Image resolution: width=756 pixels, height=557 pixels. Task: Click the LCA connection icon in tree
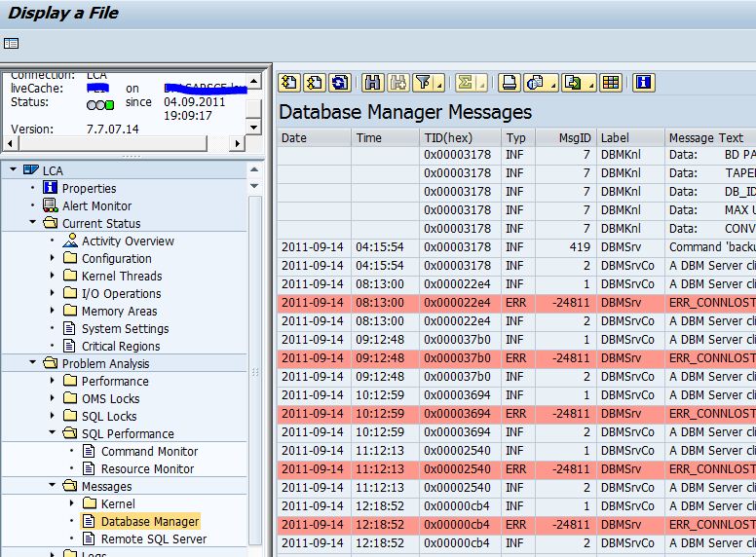tap(31, 170)
